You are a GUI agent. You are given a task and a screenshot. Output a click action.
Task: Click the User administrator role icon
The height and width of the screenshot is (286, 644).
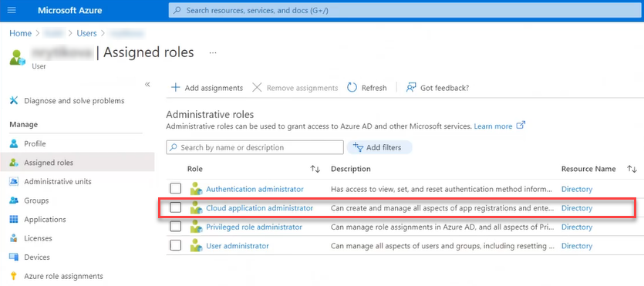(197, 246)
